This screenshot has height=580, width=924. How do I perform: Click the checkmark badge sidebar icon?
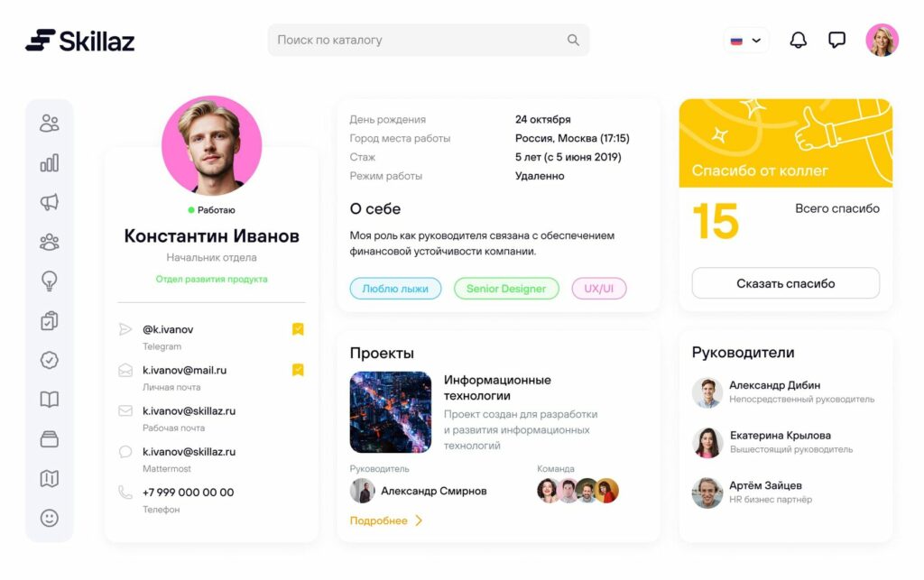pos(50,360)
